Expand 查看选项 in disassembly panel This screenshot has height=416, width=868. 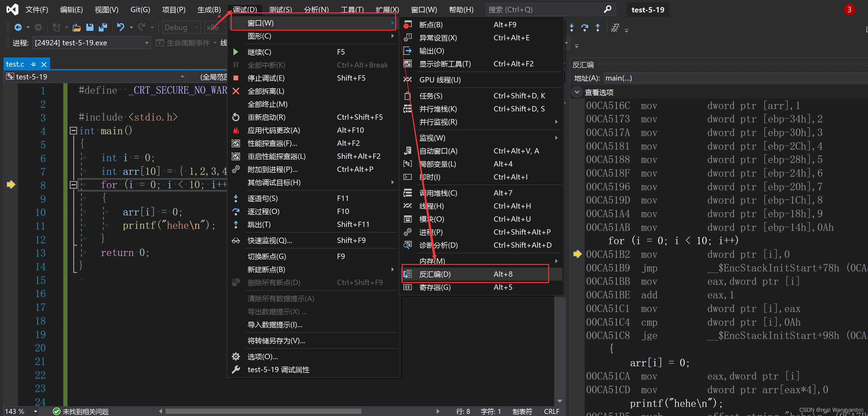[x=577, y=92]
